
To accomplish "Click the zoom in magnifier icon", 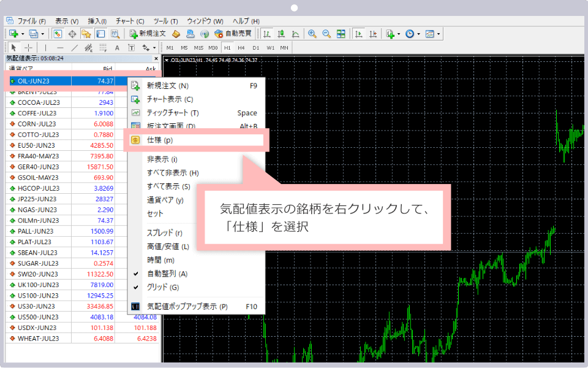I will click(312, 34).
